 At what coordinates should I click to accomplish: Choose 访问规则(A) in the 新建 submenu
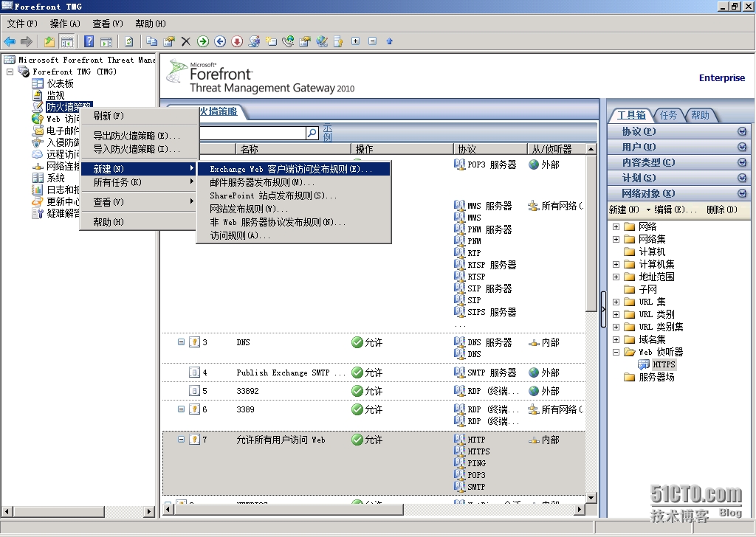coord(240,235)
